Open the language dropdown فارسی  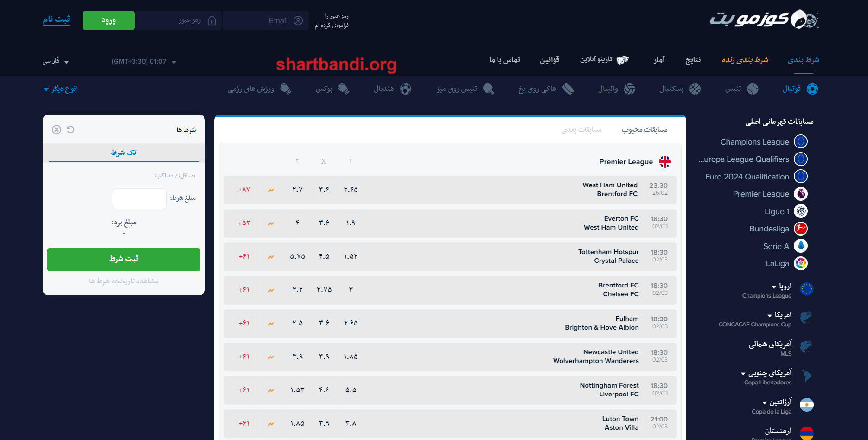coord(56,61)
